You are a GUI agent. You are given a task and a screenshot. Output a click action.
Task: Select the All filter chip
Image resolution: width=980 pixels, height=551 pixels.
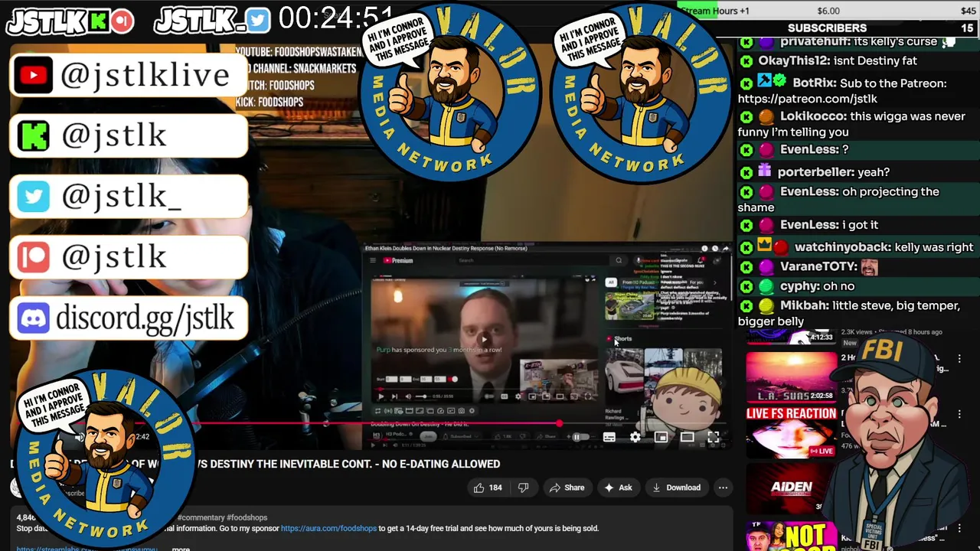point(611,282)
